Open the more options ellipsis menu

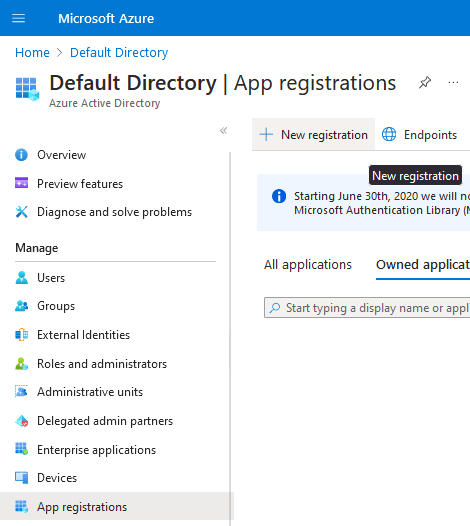coord(453,83)
